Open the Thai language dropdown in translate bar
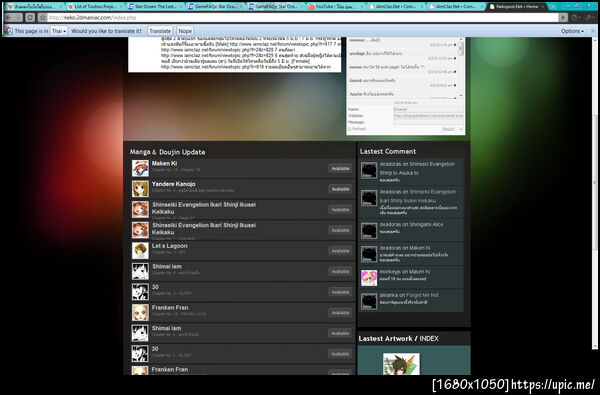 coord(59,31)
